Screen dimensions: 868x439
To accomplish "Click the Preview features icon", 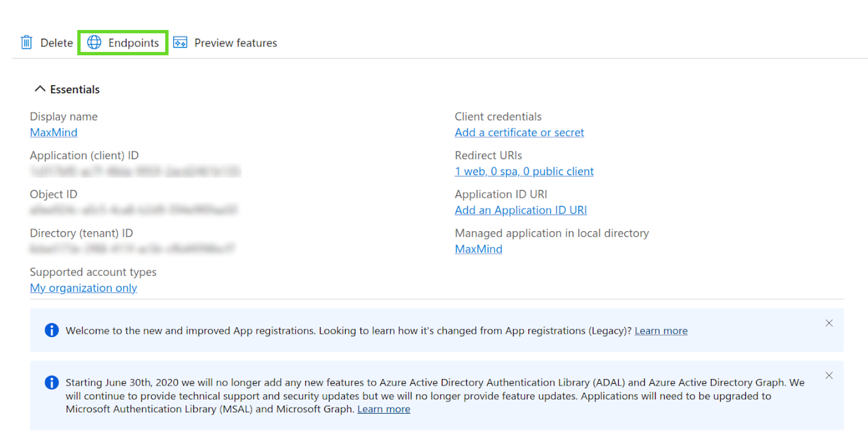I will 180,42.
